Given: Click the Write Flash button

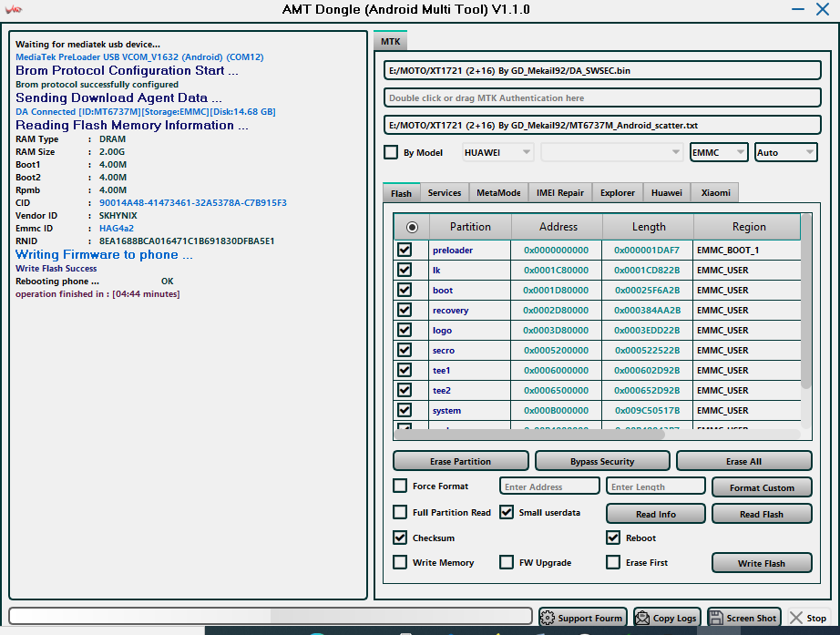Looking at the screenshot, I should point(761,563).
